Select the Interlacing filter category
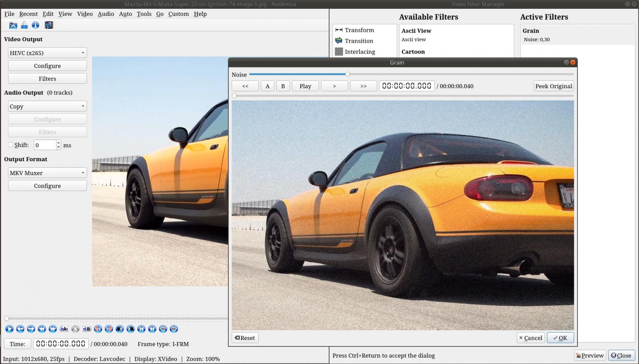This screenshot has width=639, height=364. pos(359,51)
